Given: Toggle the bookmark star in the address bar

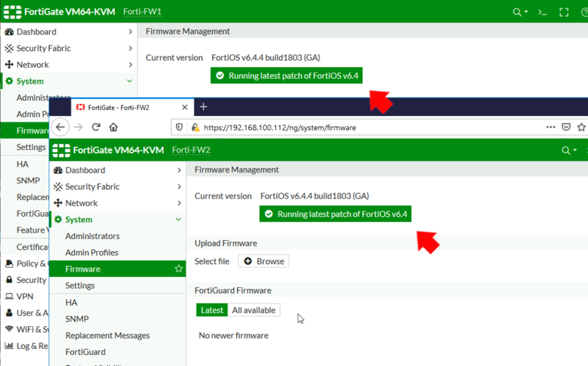Looking at the screenshot, I should click(x=582, y=127).
